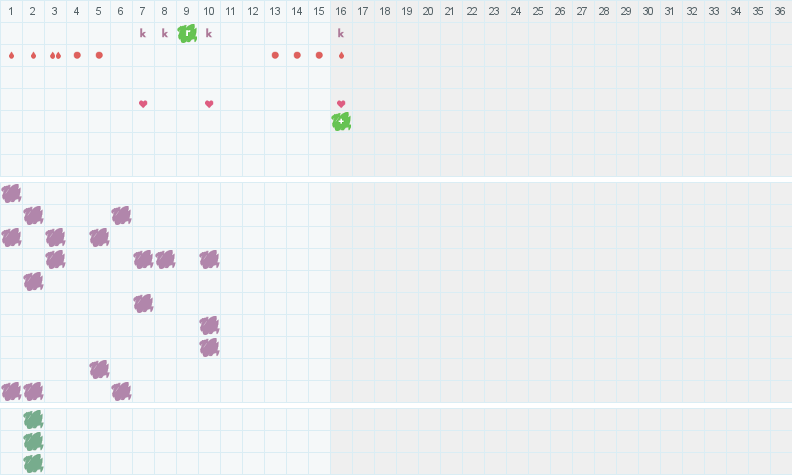Click the green plus marker on day 16

[x=341, y=122]
